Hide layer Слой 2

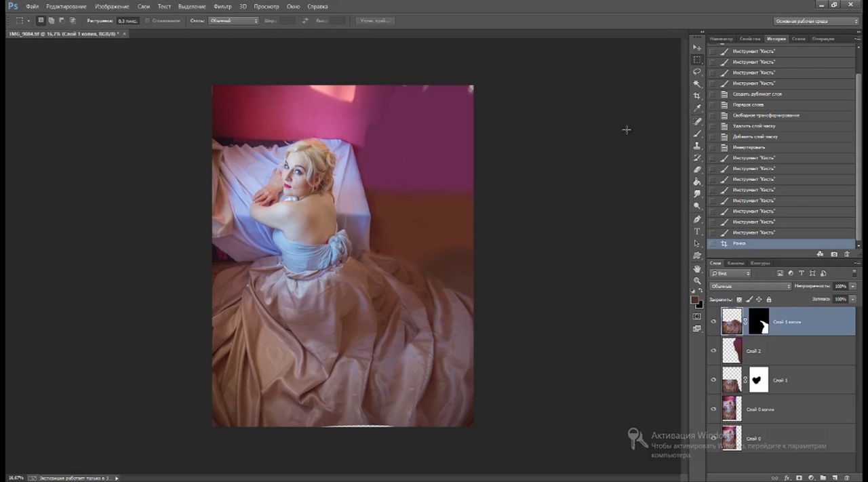click(713, 351)
